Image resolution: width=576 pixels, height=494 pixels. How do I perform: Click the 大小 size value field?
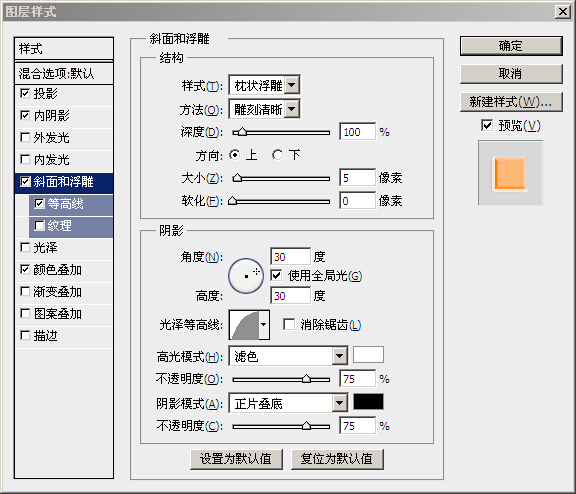[358, 178]
